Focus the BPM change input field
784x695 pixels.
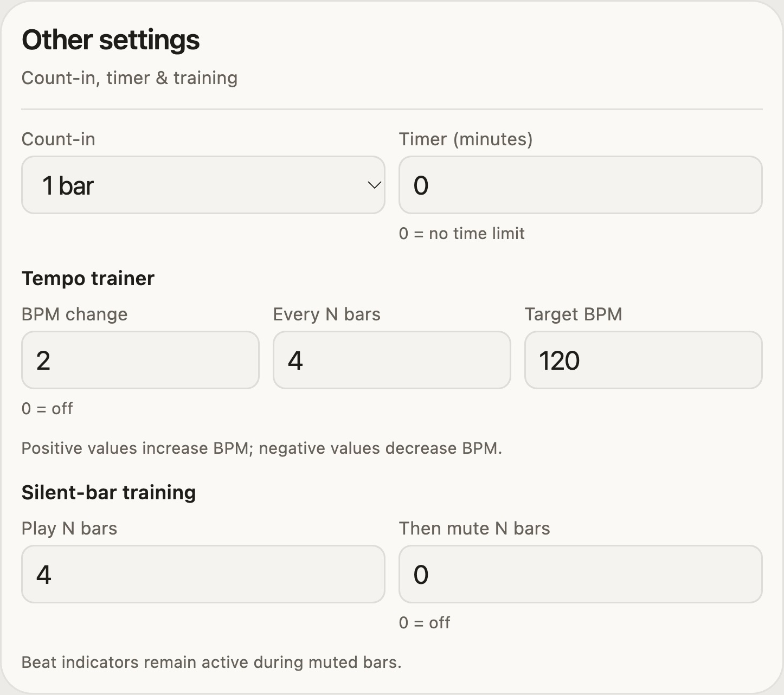click(x=140, y=360)
